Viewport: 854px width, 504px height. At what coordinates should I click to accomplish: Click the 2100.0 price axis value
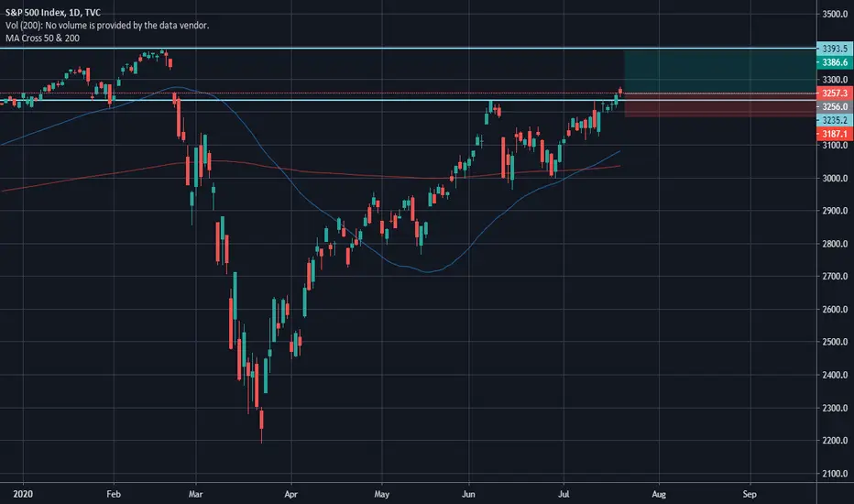[x=835, y=474]
